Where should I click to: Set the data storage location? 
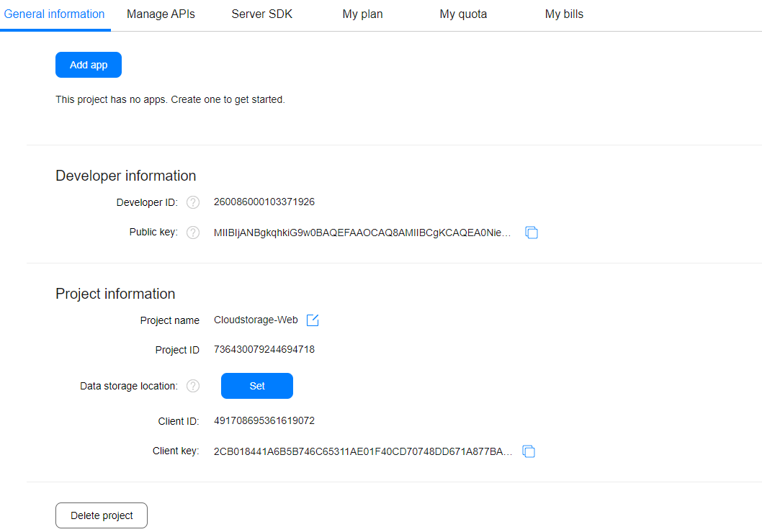click(256, 386)
